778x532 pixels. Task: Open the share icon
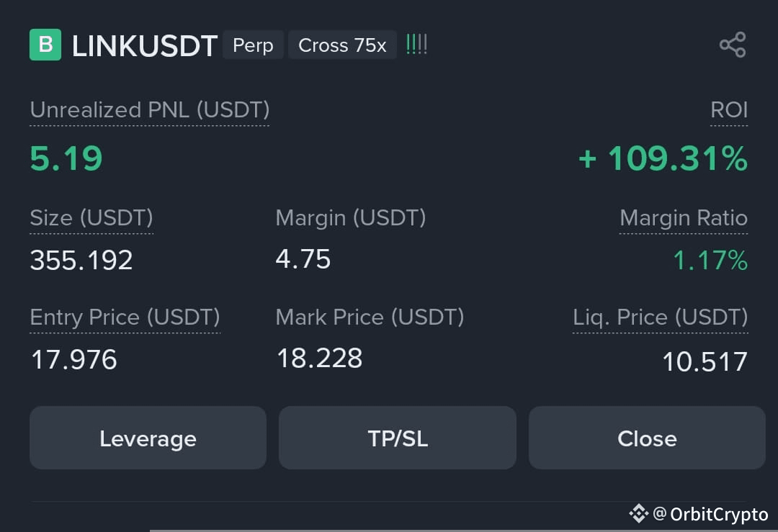tap(733, 45)
